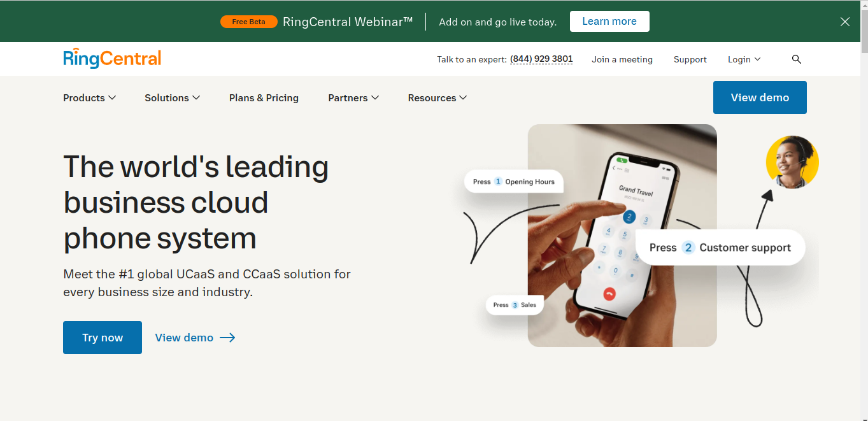Click the Try now button
This screenshot has width=868, height=421.
(x=103, y=338)
